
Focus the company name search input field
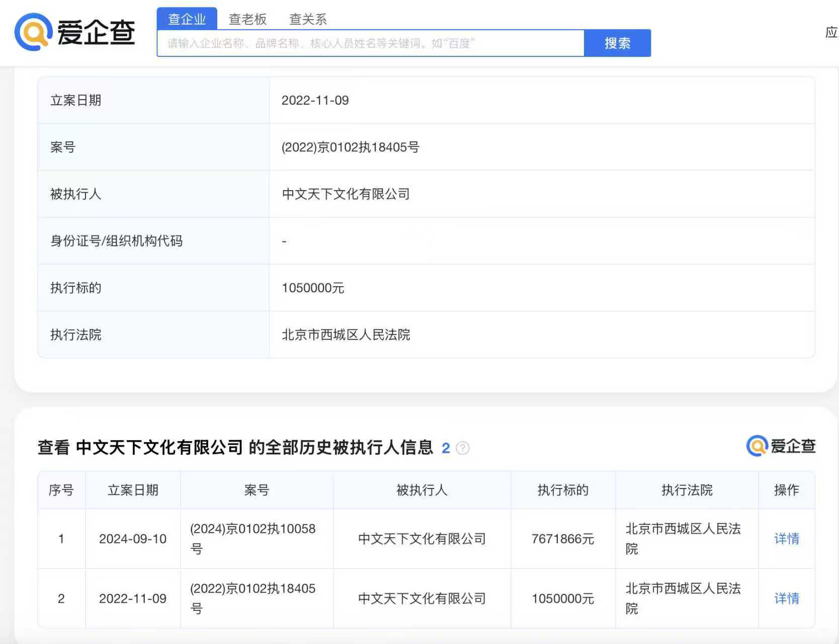coord(370,43)
